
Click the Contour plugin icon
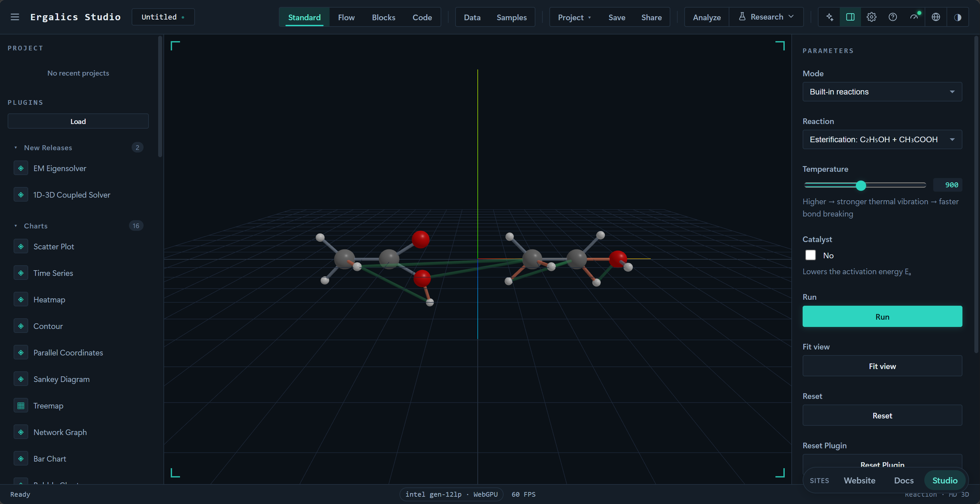point(21,326)
